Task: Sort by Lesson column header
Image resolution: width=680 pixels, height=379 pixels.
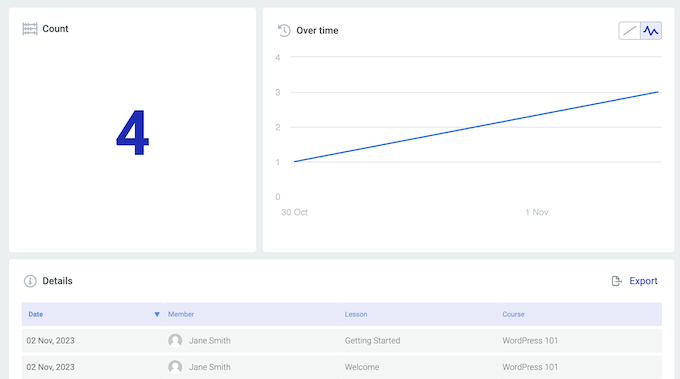Action: 356,314
